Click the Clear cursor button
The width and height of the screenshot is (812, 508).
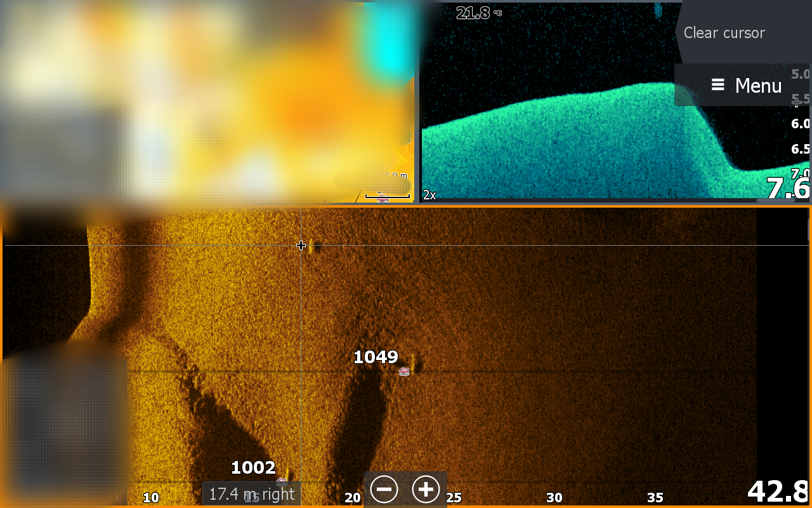click(724, 33)
